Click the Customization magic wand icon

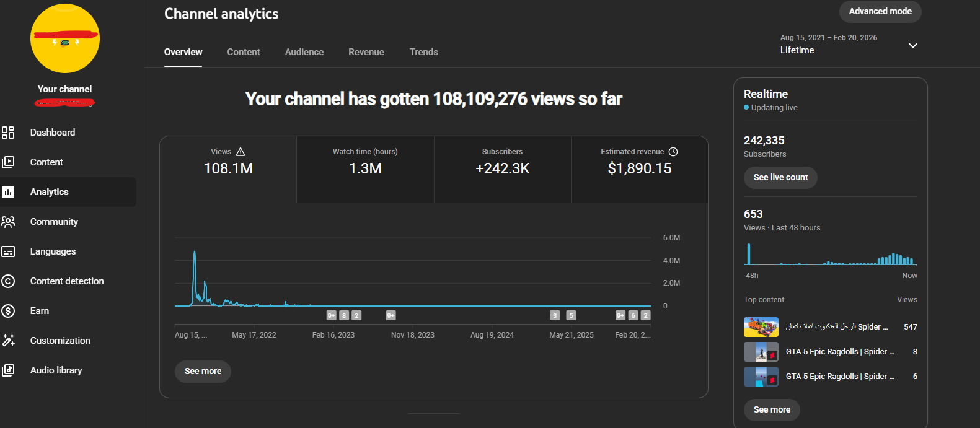pyautogui.click(x=8, y=341)
